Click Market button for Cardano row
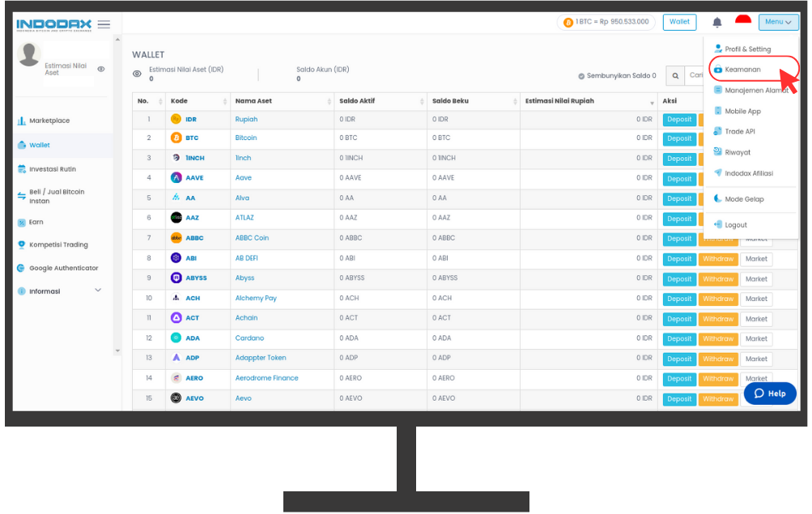This screenshot has width=812, height=514. point(757,339)
